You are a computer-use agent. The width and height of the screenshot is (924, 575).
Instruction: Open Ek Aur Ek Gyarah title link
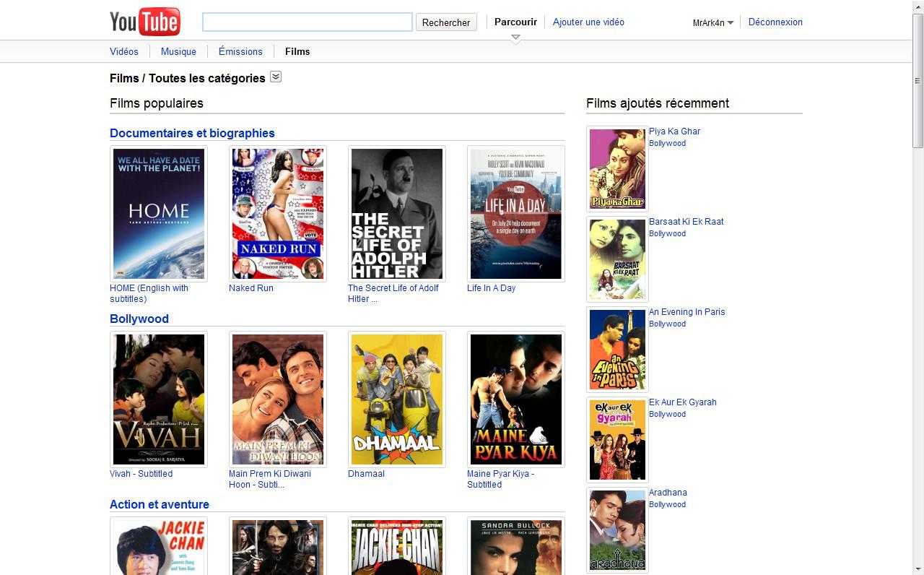(x=682, y=402)
